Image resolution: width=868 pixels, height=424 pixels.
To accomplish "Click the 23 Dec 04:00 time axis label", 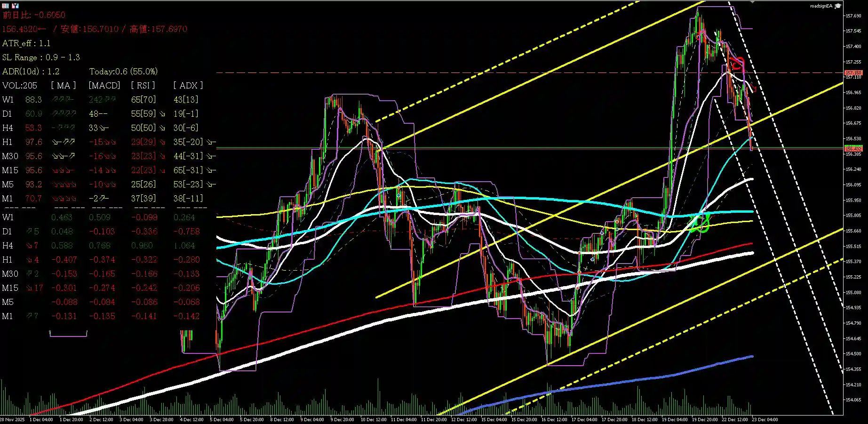I will [764, 419].
